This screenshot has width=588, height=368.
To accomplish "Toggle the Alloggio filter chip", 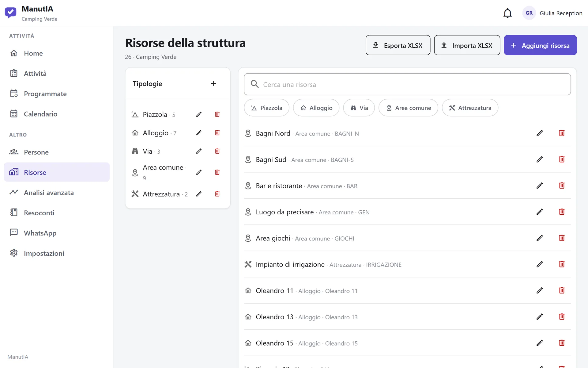I will [x=316, y=108].
